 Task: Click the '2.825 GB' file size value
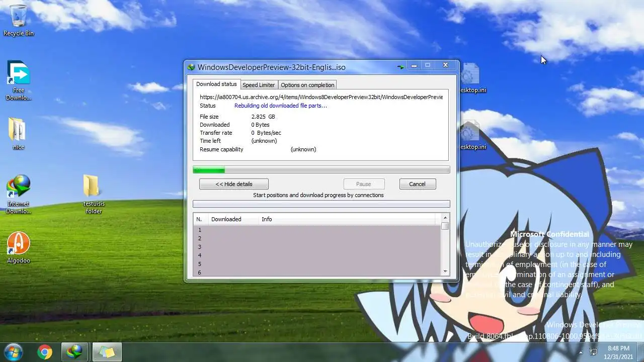click(x=263, y=117)
